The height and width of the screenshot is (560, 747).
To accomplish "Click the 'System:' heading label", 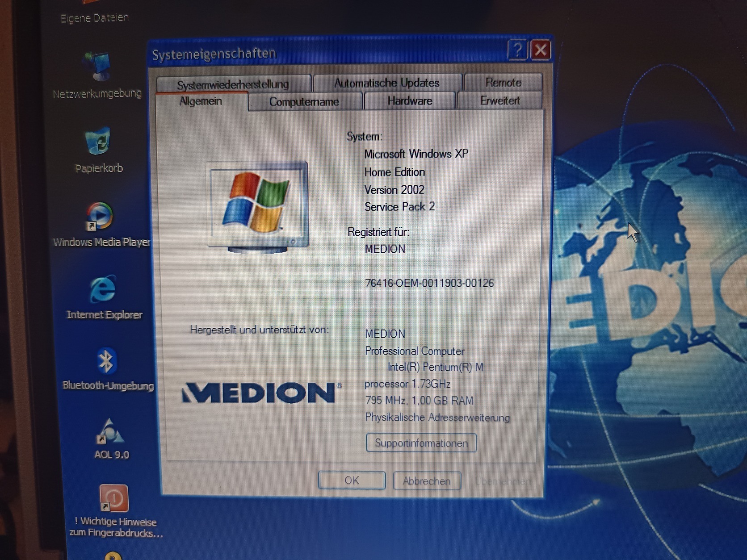I will [x=364, y=136].
